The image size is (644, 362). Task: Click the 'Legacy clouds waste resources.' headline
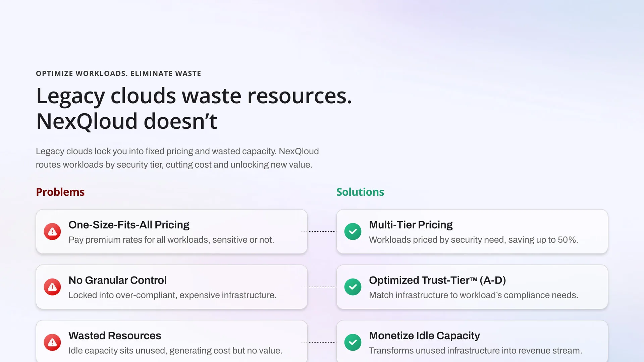194,96
